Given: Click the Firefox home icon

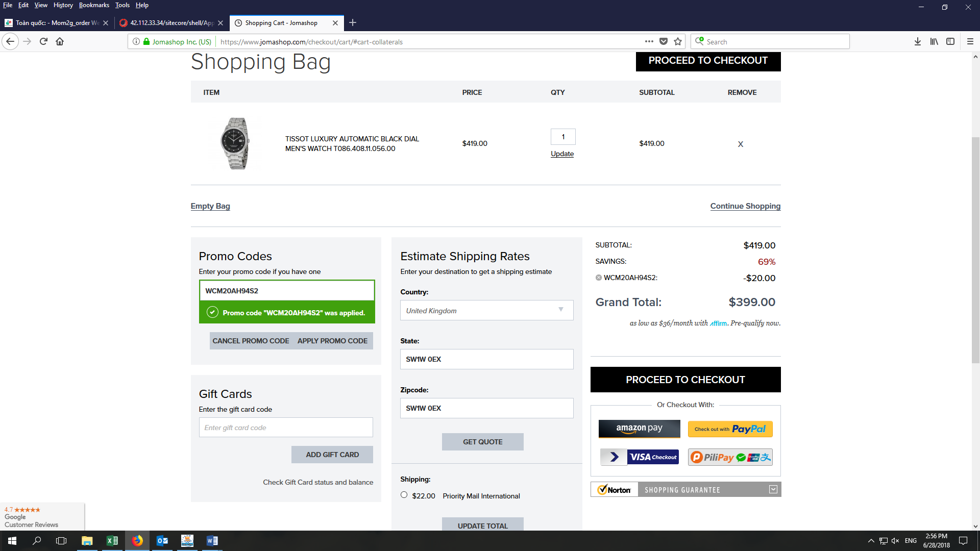Looking at the screenshot, I should pos(60,41).
